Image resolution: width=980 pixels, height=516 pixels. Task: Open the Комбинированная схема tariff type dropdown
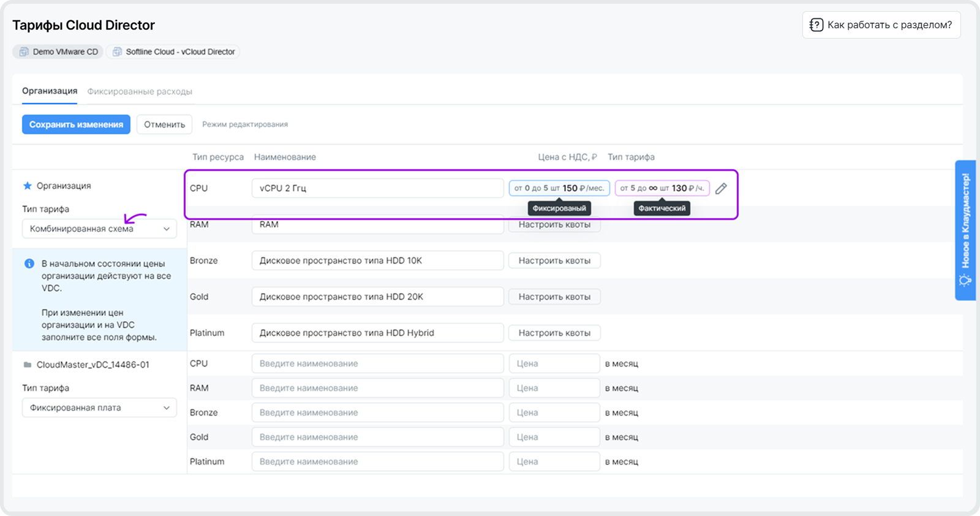coord(99,229)
